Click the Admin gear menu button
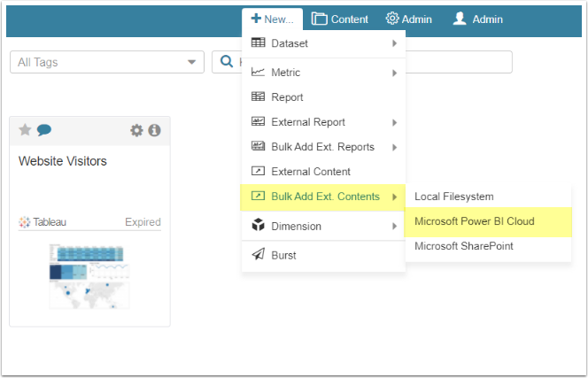 408,19
